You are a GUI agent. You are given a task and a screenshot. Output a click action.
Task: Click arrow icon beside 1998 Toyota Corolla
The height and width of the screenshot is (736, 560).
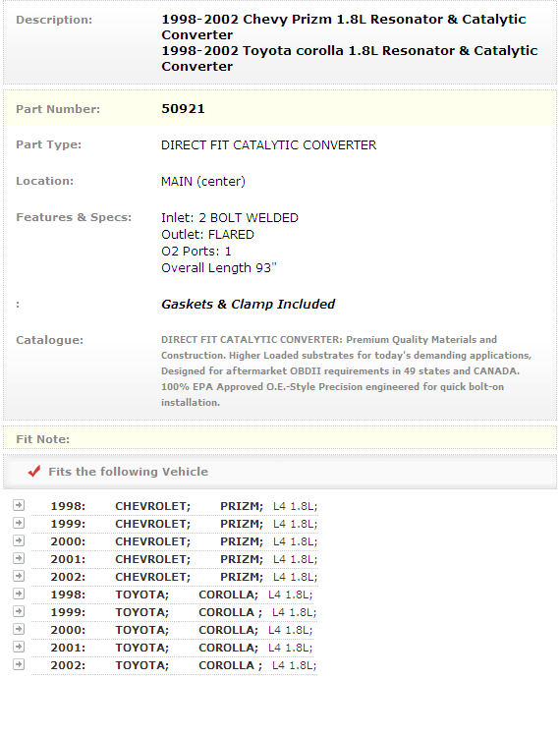(19, 594)
